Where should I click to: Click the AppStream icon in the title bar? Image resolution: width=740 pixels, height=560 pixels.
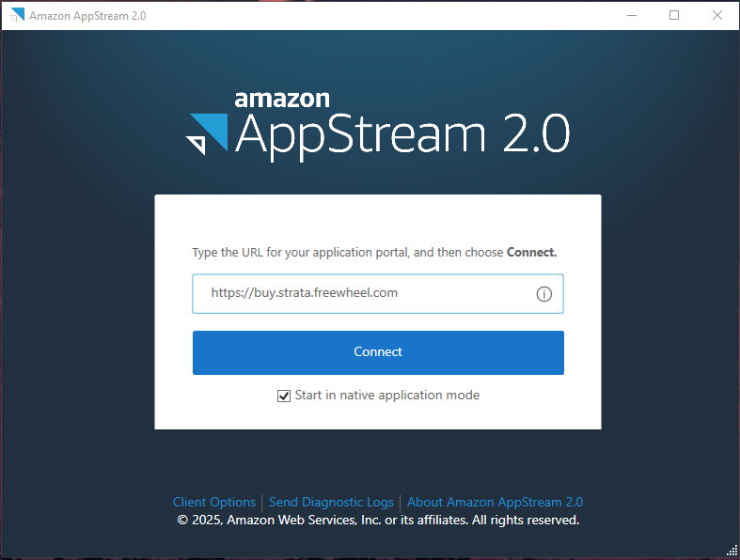pos(17,15)
